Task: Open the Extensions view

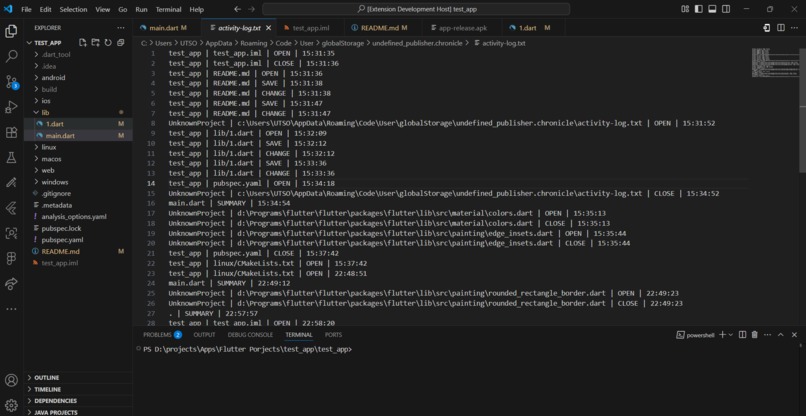Action: (11, 132)
